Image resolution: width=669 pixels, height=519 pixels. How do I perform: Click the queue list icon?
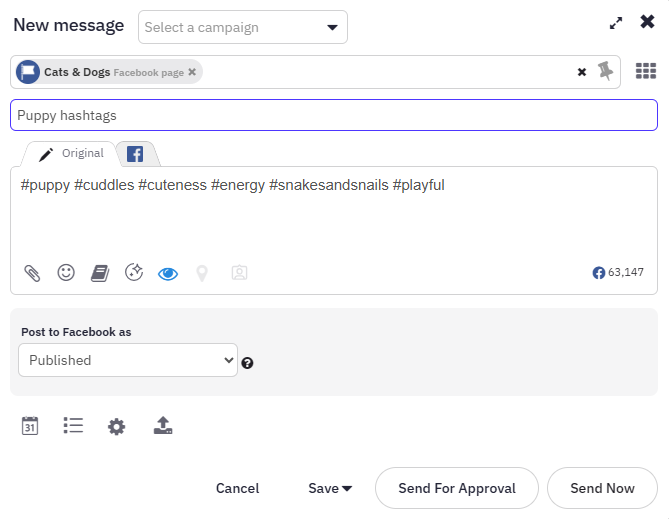click(73, 426)
